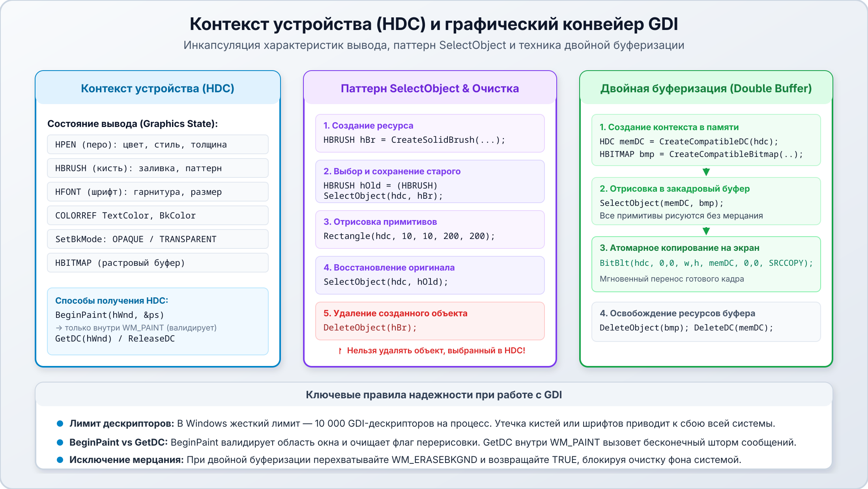Click the 'Способы получения HDC:' heading
The height and width of the screenshot is (489, 868).
pos(112,300)
